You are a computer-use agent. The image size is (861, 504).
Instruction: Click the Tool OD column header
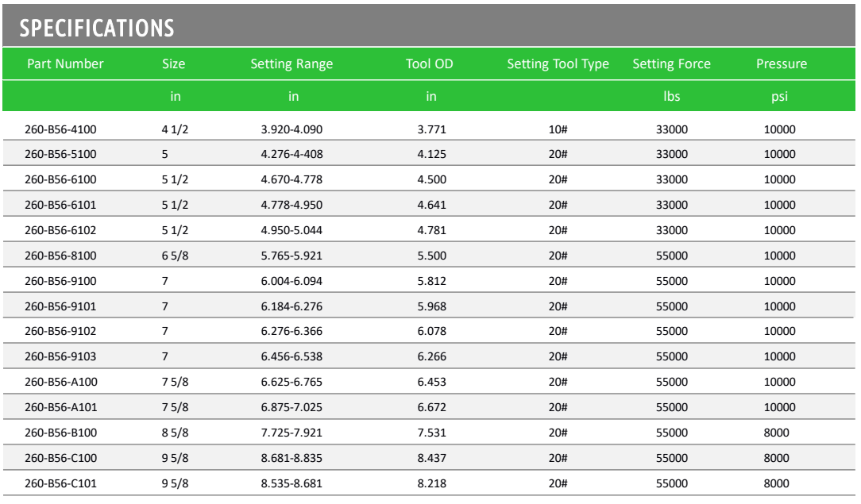click(x=430, y=63)
